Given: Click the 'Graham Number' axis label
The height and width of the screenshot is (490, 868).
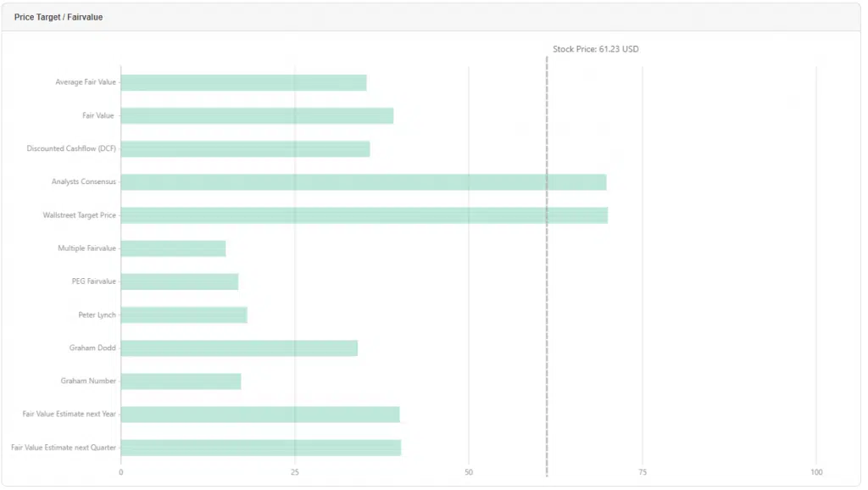Looking at the screenshot, I should [x=88, y=381].
